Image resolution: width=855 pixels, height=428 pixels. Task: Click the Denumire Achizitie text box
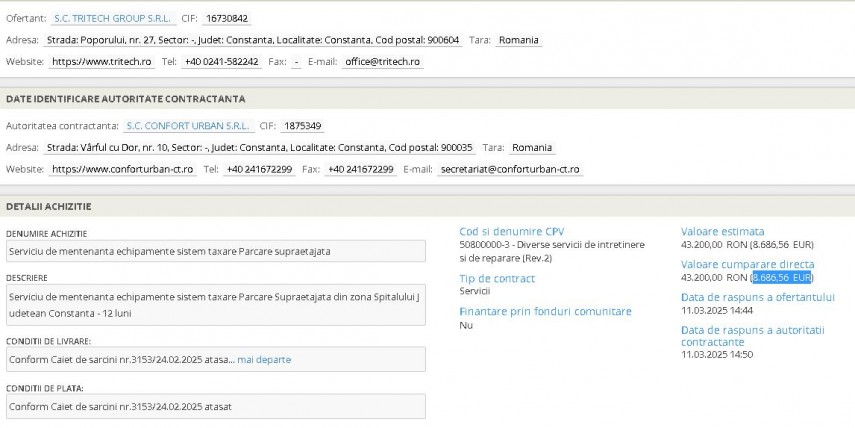click(x=213, y=250)
